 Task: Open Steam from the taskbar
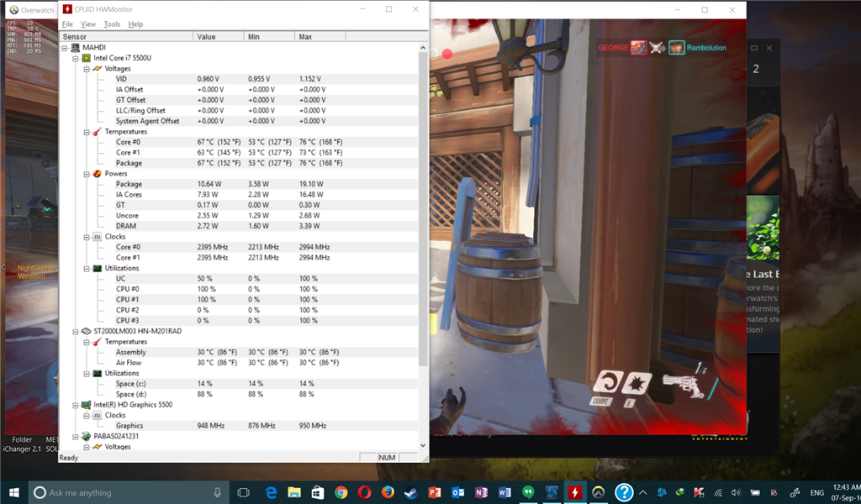(410, 492)
